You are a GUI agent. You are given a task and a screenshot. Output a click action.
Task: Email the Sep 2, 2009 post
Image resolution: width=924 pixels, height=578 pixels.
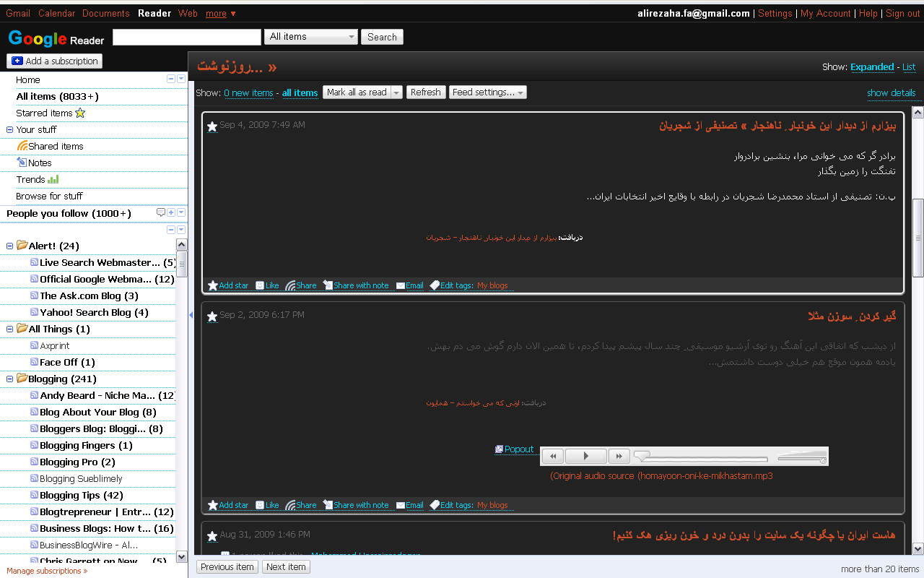410,505
